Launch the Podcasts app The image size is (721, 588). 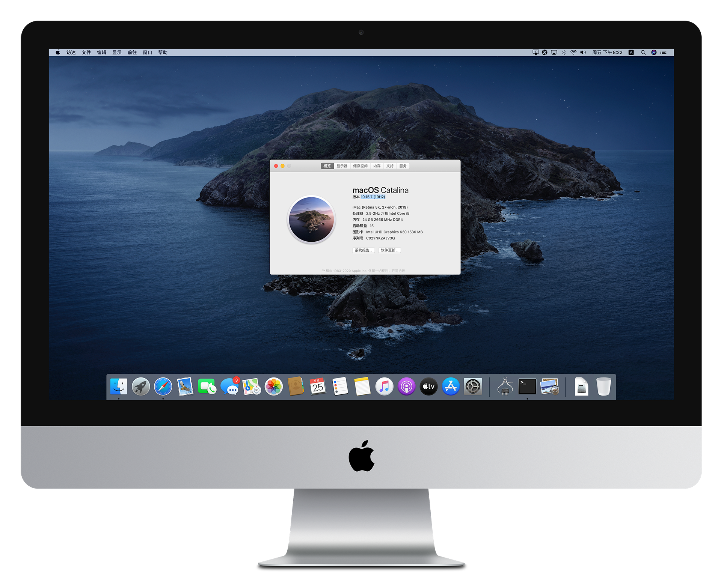coord(406,386)
